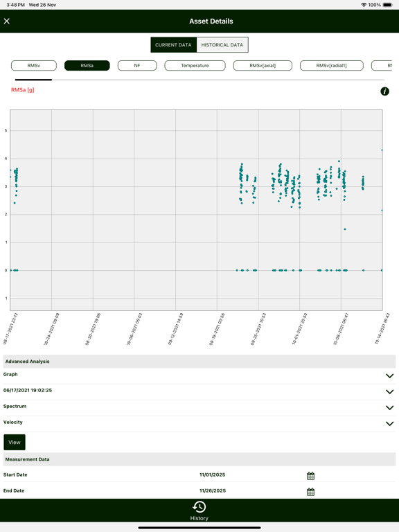This screenshot has height=532, width=399.
Task: Check the battery status icon
Action: (x=387, y=5)
